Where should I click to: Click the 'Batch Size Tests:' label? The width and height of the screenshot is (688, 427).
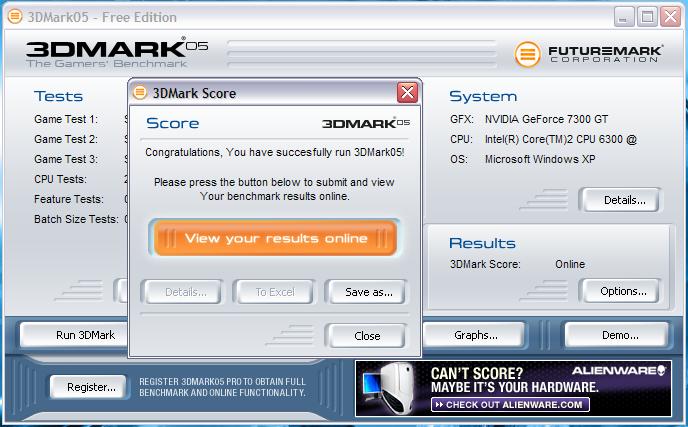[x=76, y=219]
